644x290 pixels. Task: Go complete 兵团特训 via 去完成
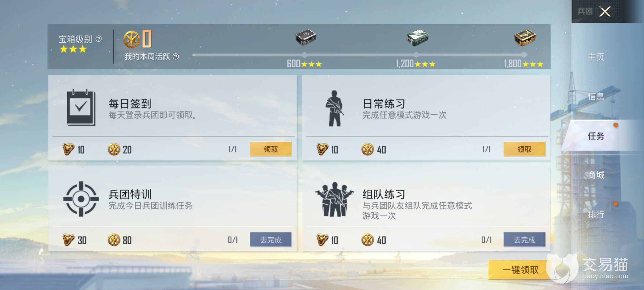point(271,240)
